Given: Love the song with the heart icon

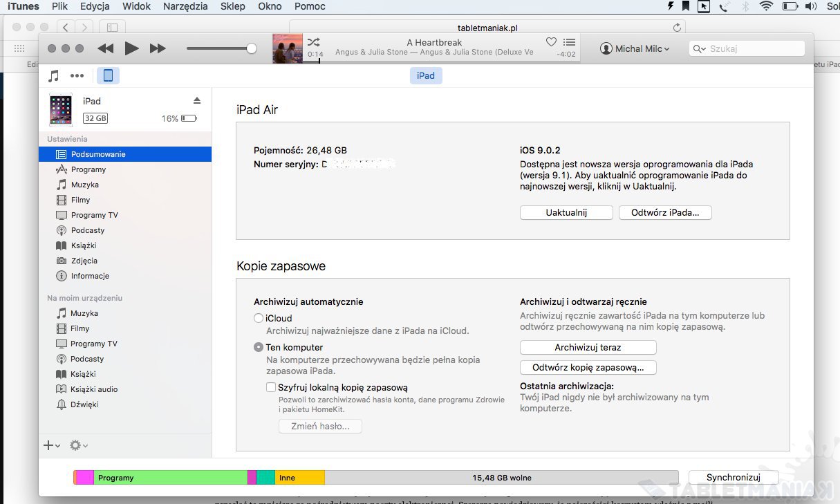Looking at the screenshot, I should pyautogui.click(x=551, y=42).
